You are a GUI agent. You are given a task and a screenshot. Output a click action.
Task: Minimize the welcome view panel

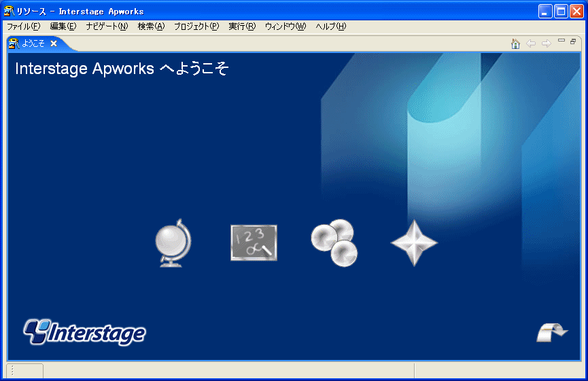coord(561,41)
